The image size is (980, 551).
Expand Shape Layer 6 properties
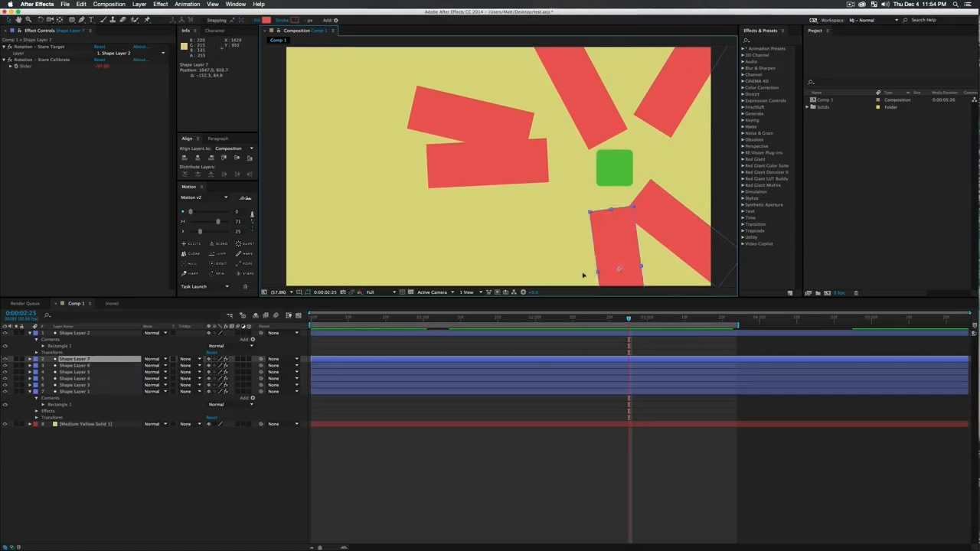[x=30, y=365]
